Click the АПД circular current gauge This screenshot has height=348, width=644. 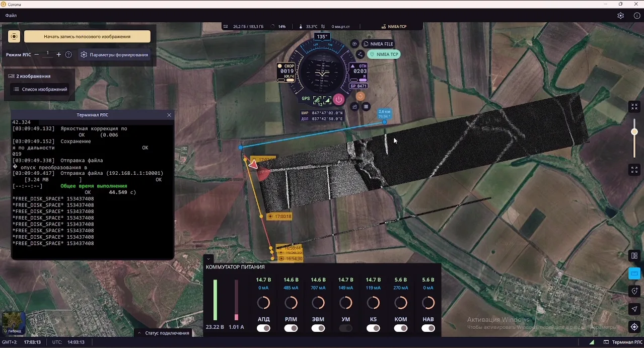(263, 303)
